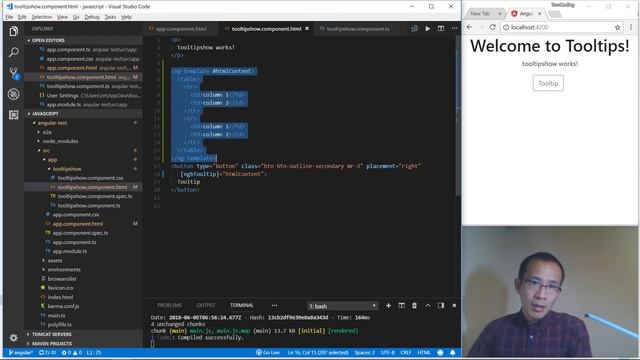Screen dimensions: 640x360
Task: Close the New Tab browser tab
Action: point(500,13)
